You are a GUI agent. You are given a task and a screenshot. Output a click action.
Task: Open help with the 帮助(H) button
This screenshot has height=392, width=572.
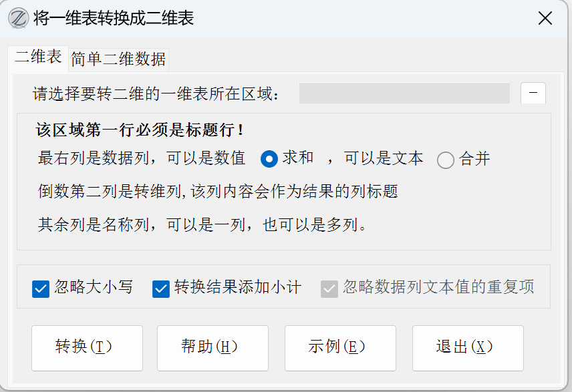click(212, 347)
